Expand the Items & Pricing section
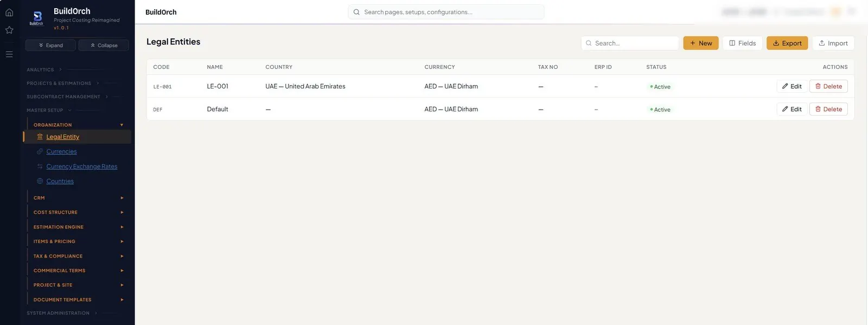 click(x=79, y=241)
